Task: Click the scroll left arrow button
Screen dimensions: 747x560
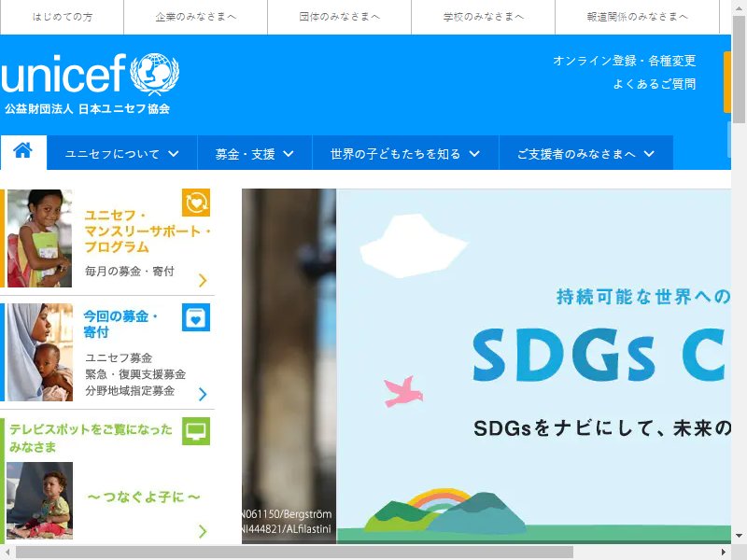Action: (x=7, y=553)
